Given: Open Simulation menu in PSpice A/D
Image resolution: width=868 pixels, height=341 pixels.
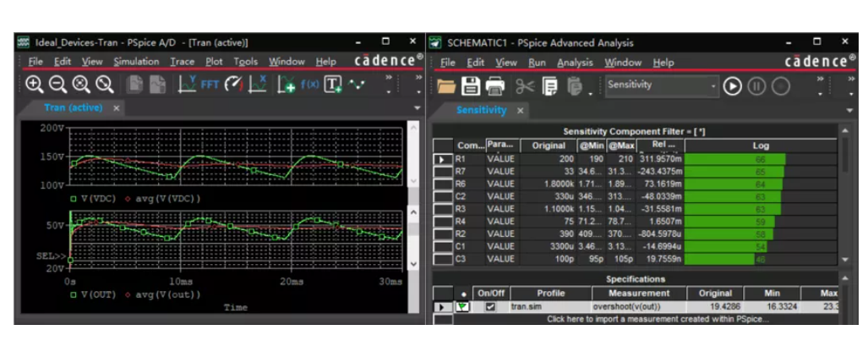Looking at the screenshot, I should pos(136,62).
